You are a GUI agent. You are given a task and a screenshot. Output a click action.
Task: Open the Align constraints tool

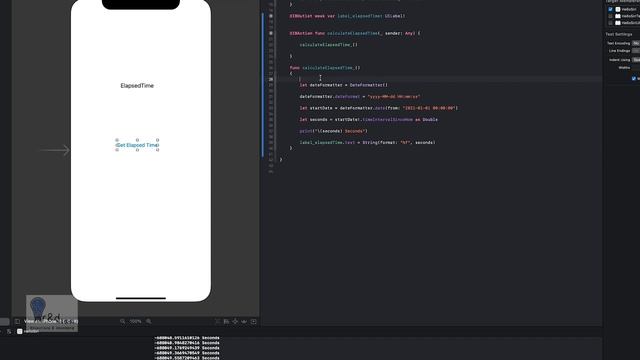pyautogui.click(x=226, y=322)
